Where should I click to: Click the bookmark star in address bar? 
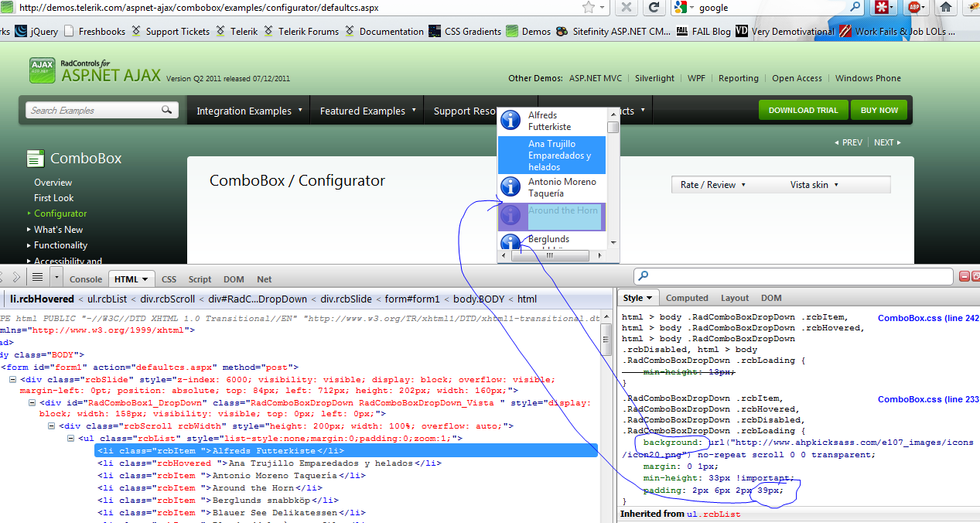[x=589, y=7]
